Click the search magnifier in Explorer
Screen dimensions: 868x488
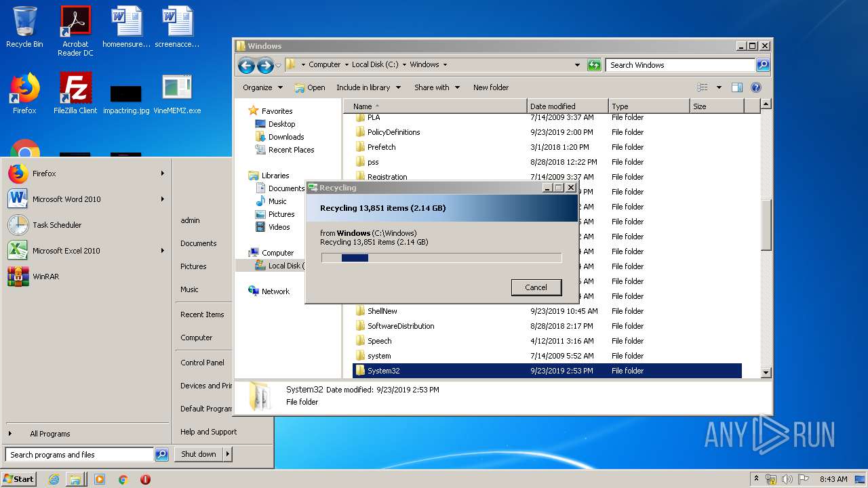pos(763,65)
